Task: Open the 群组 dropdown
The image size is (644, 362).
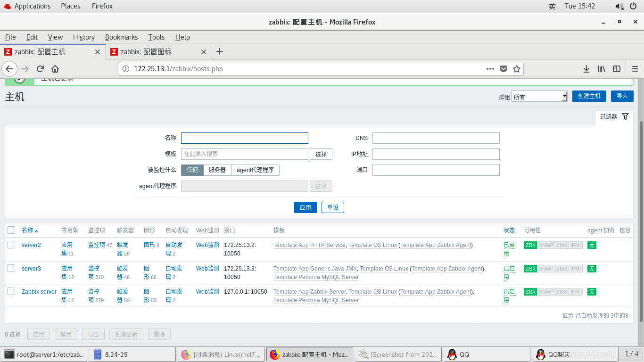Action: (x=539, y=96)
